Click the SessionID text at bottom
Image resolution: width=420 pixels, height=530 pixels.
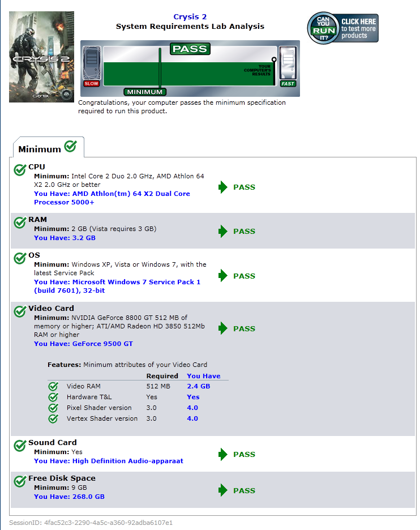coord(91,523)
